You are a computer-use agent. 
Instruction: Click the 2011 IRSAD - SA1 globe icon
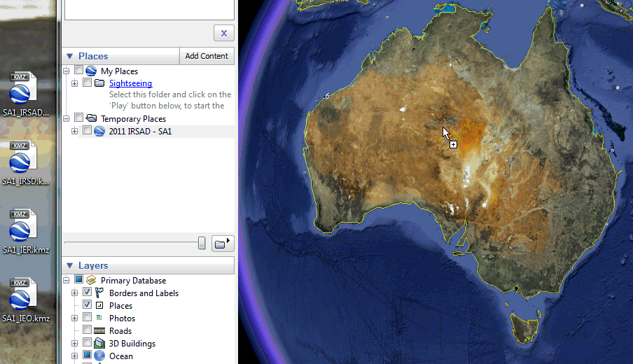(99, 131)
